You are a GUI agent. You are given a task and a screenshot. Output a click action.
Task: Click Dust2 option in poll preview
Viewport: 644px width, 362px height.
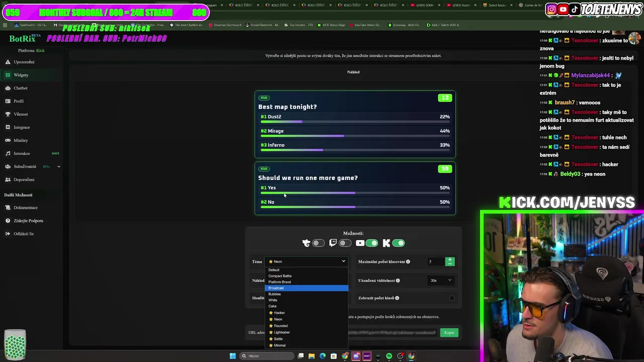click(x=355, y=119)
